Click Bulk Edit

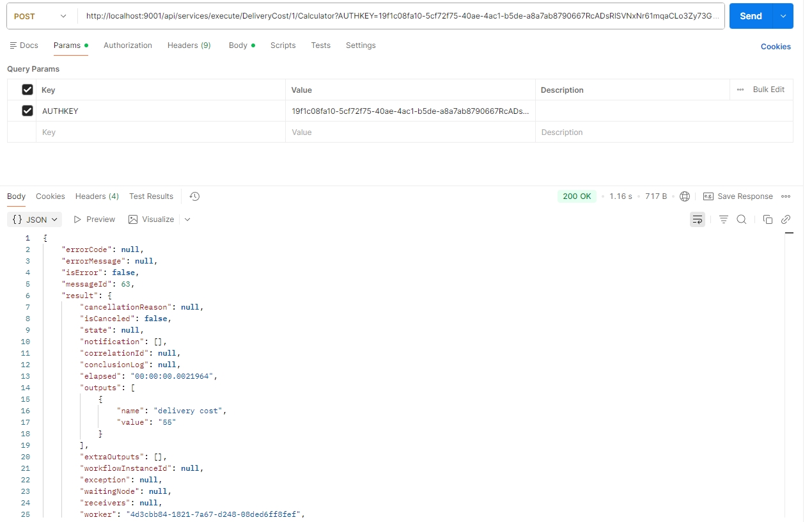coord(769,90)
